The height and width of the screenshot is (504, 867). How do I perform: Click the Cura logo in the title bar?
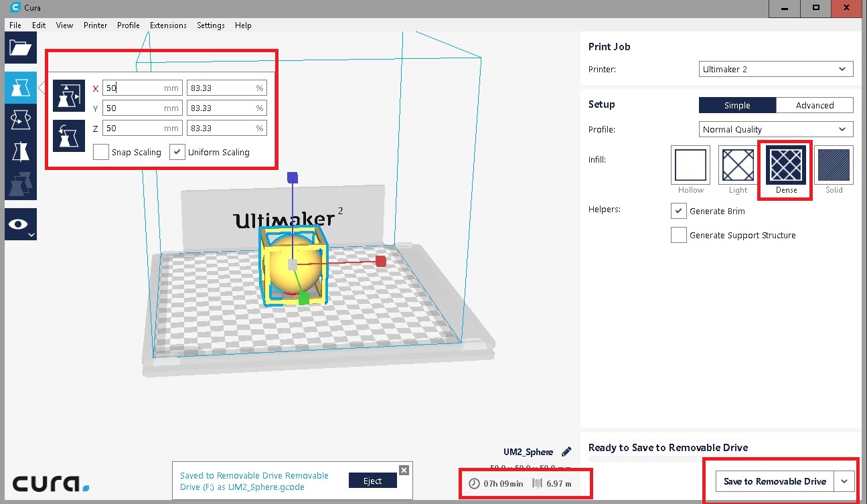(x=16, y=7)
